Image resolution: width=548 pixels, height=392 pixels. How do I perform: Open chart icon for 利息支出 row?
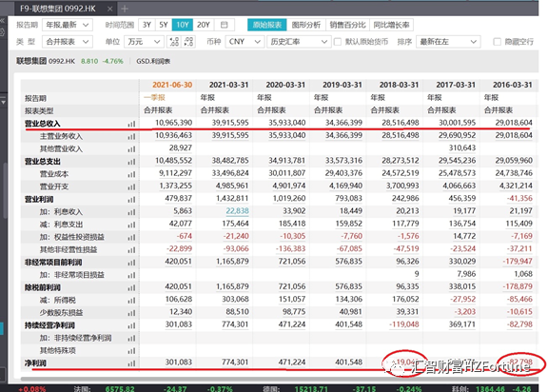click(131, 225)
